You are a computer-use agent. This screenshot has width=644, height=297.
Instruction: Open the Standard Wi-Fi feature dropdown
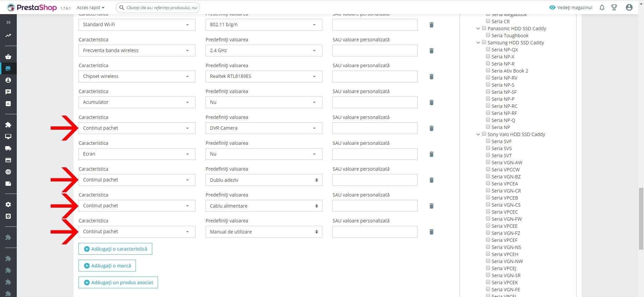137,25
